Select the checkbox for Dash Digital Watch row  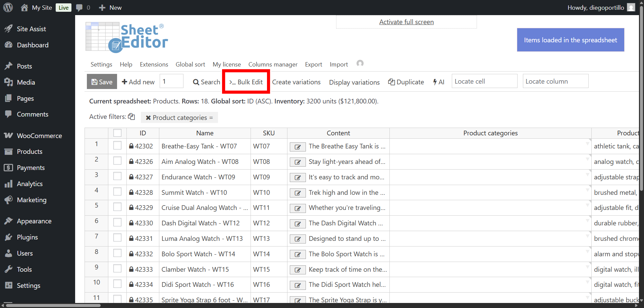point(117,223)
